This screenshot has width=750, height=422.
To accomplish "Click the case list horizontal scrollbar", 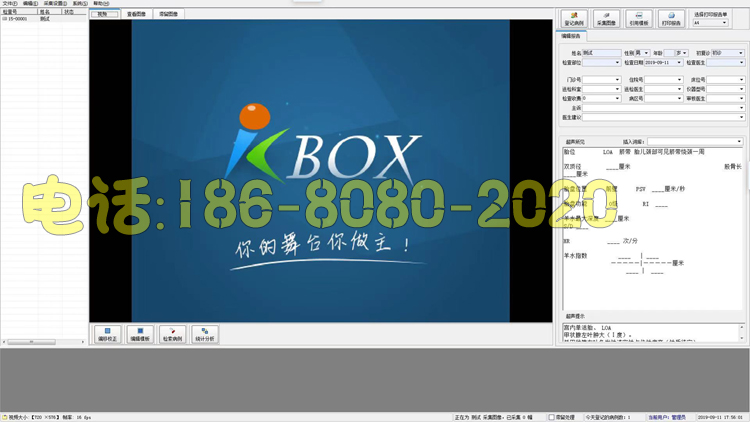I will pos(44,342).
